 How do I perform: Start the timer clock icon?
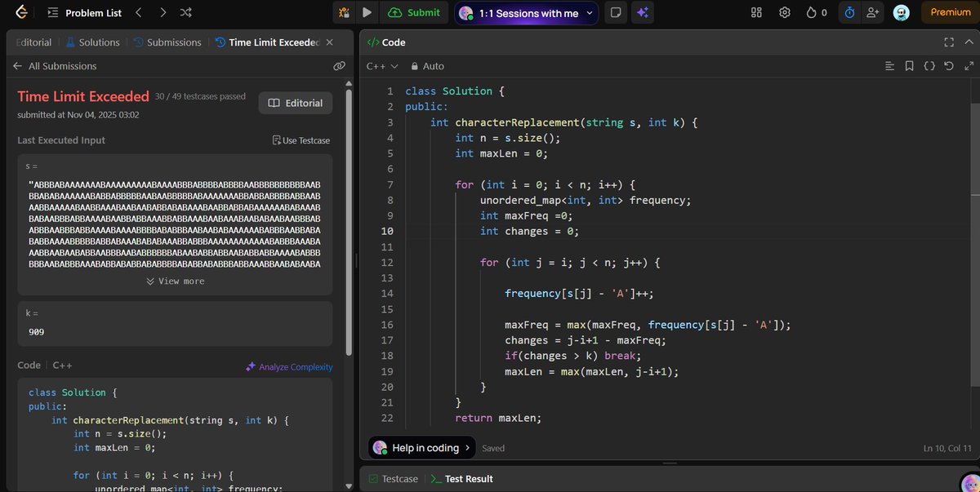click(x=849, y=12)
